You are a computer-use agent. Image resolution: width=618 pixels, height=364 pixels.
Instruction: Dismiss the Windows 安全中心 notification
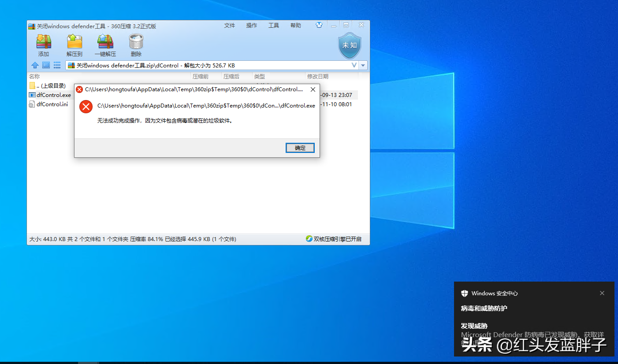point(602,293)
